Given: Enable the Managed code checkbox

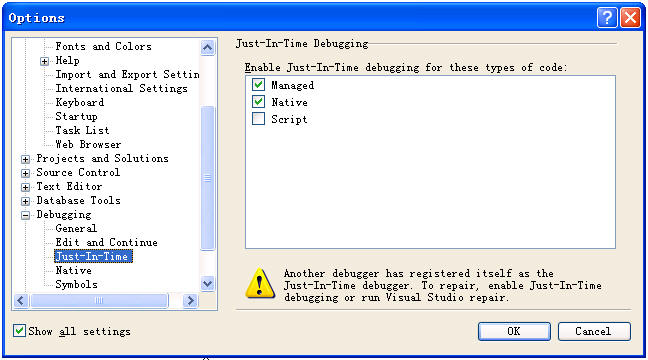Looking at the screenshot, I should (259, 85).
